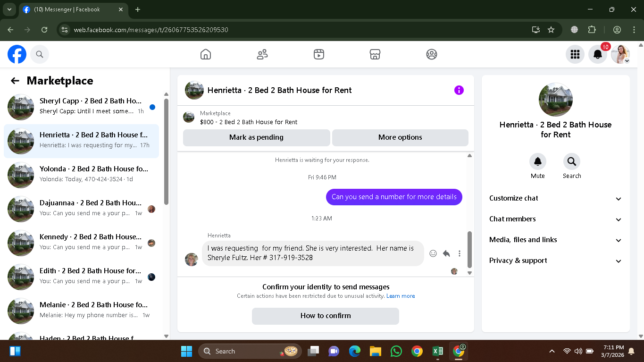Click How to confirm button
The width and height of the screenshot is (644, 362).
pyautogui.click(x=326, y=316)
